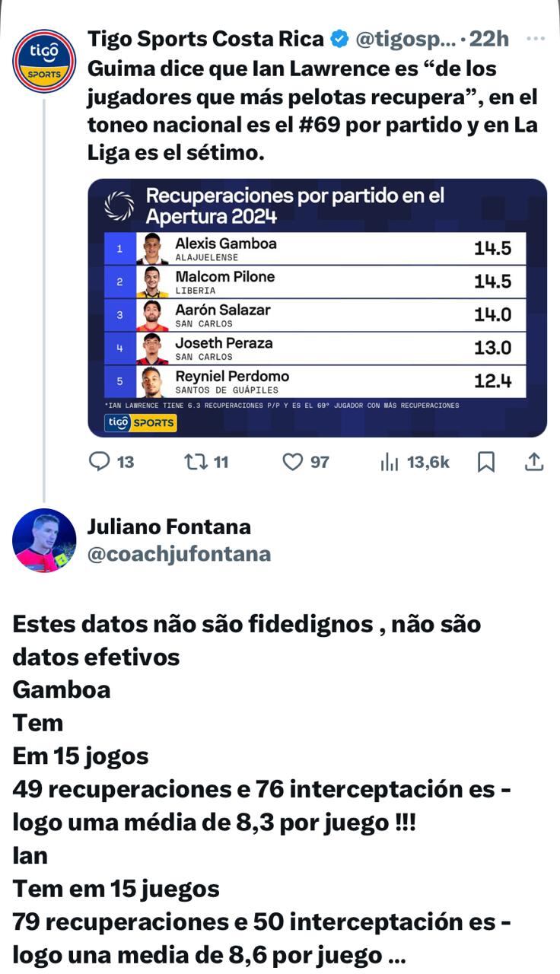Share the tweet via upload icon
Screen dimensions: 560x974
click(534, 461)
